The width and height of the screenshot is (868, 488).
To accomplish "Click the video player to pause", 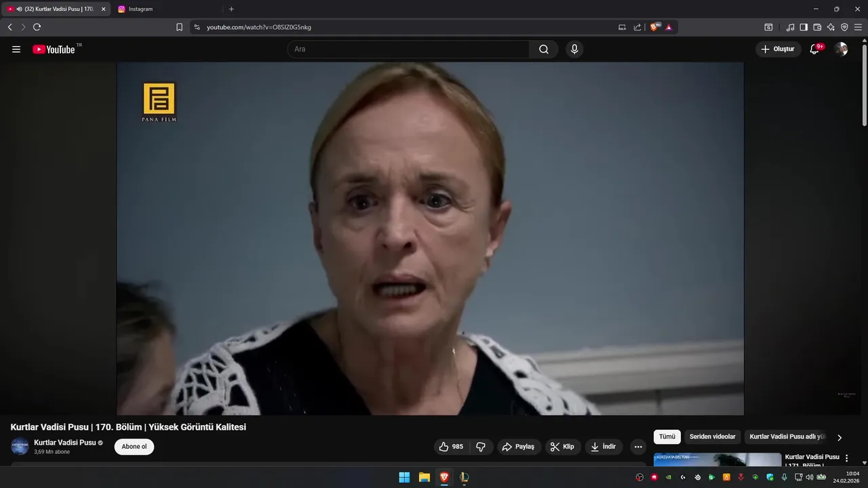I will (430, 239).
